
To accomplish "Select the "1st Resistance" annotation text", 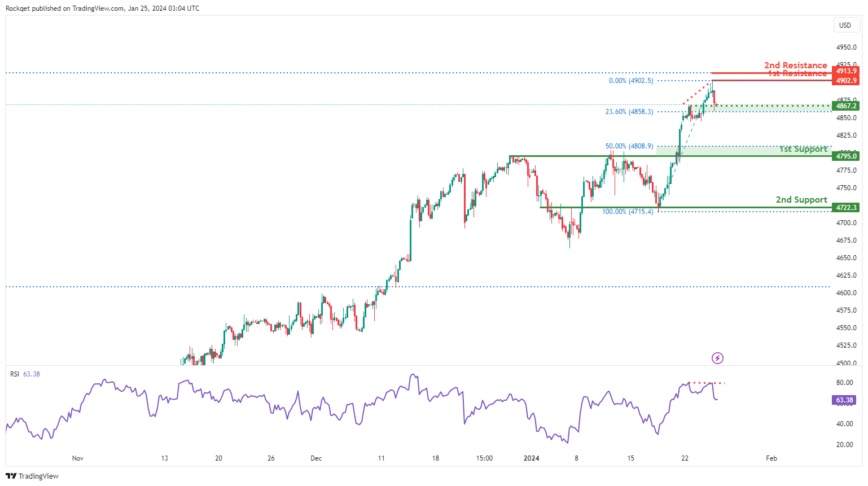I will tap(797, 73).
